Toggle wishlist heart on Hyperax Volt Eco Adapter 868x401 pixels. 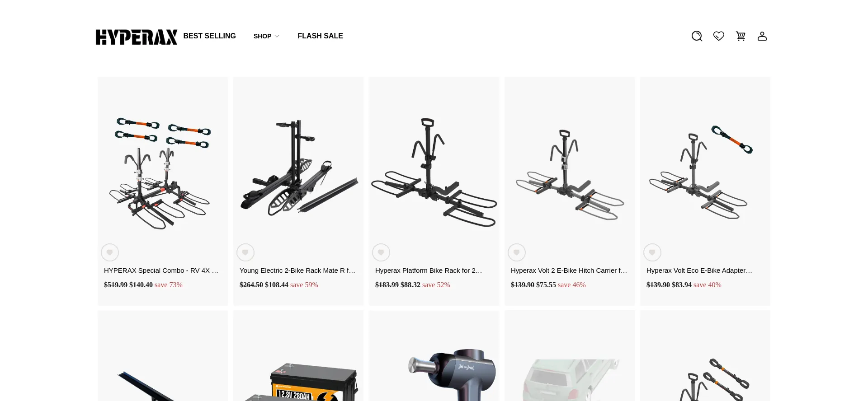pos(652,252)
